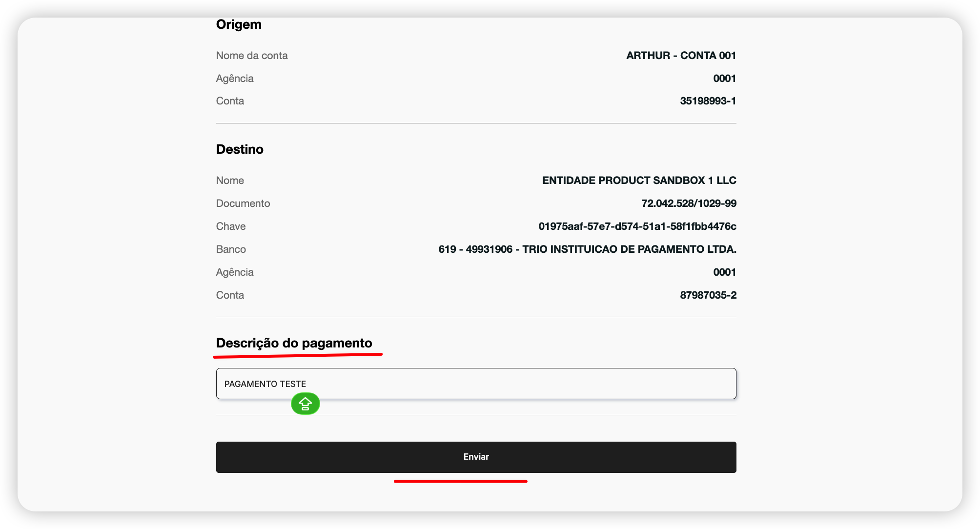The height and width of the screenshot is (529, 980).
Task: Click the Destino section heading
Action: tap(240, 149)
